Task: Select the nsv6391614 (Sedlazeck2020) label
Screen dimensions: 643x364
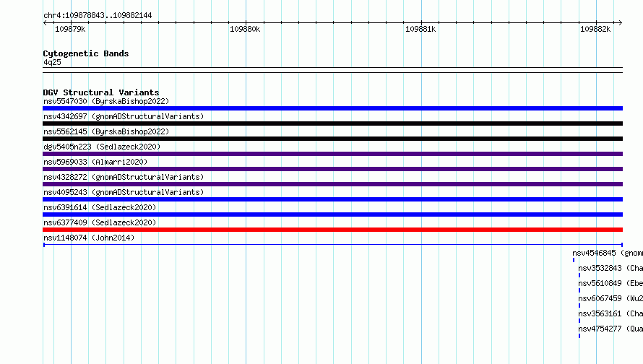Action: [x=100, y=207]
